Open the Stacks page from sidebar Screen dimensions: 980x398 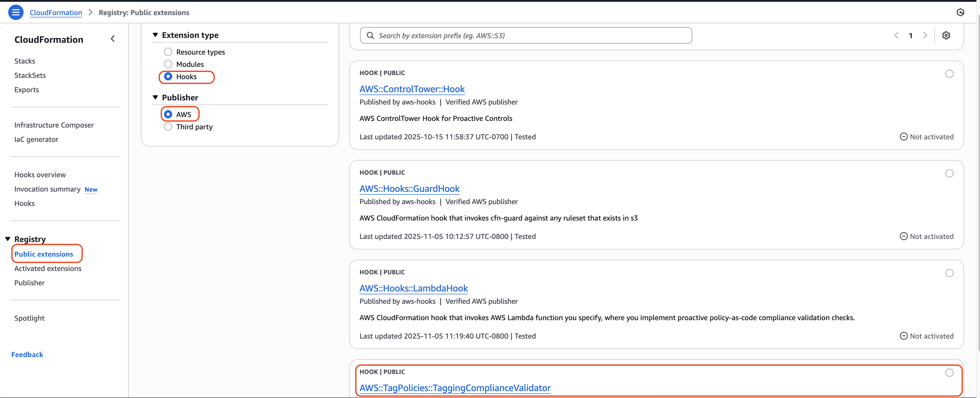[25, 61]
